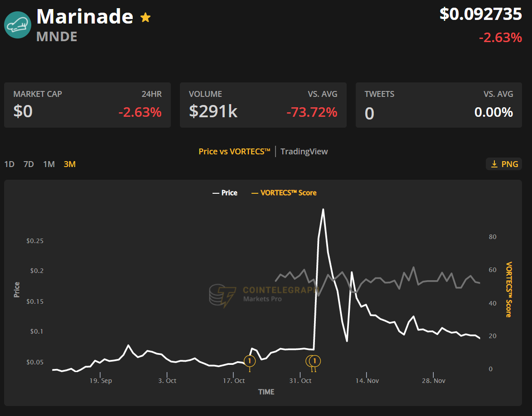Image resolution: width=532 pixels, height=416 pixels.
Task: Select the 1D time range
Action: coord(9,164)
